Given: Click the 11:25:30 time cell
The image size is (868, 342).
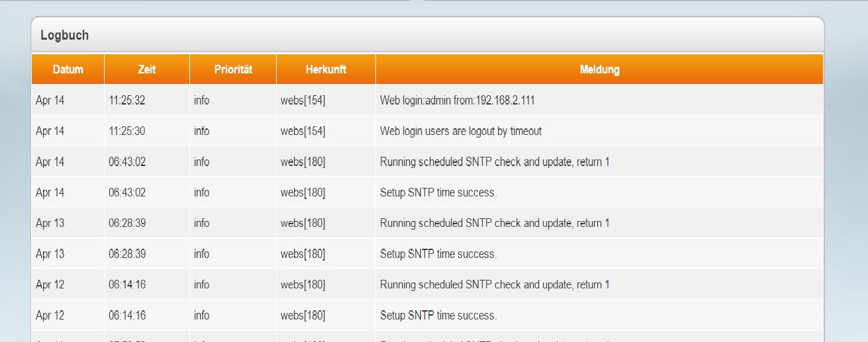Looking at the screenshot, I should click(x=126, y=131).
